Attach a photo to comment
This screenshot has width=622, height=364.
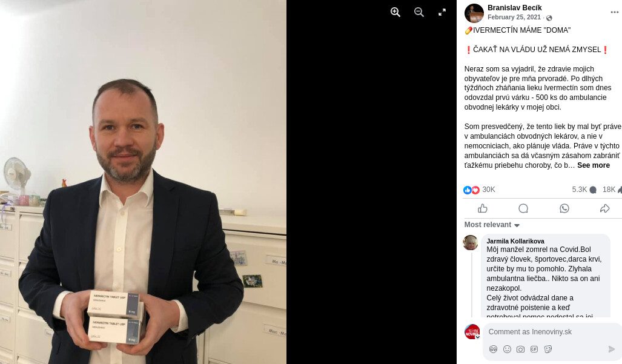click(520, 349)
